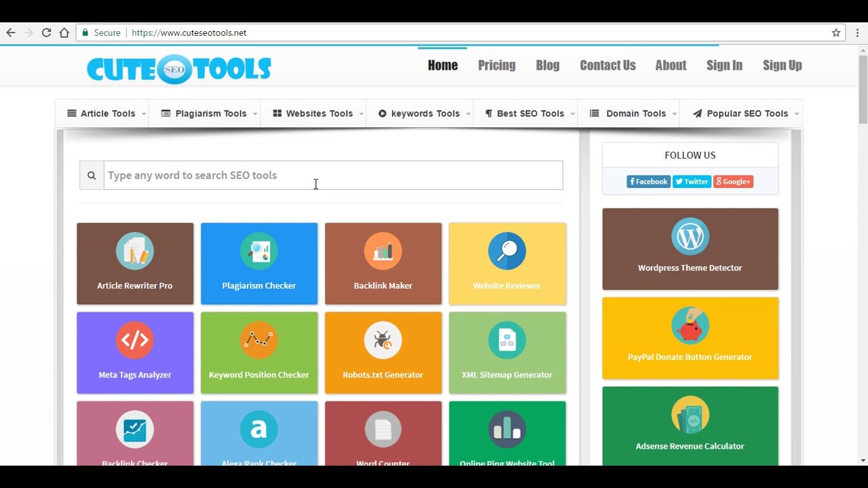Open the Keyword Position Checker icon
The height and width of the screenshot is (488, 868).
[x=259, y=340]
